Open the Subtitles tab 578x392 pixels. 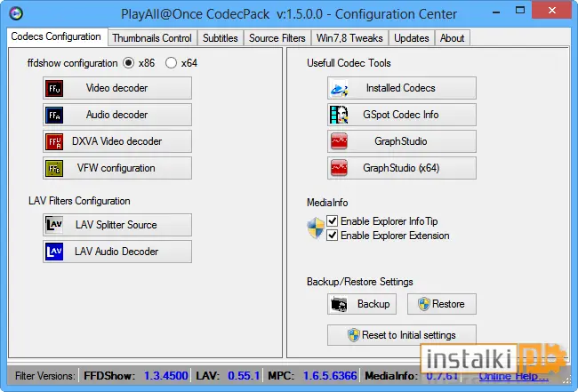221,38
